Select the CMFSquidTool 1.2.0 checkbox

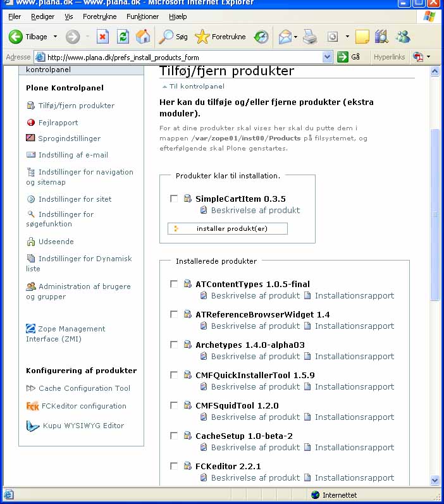(x=174, y=405)
